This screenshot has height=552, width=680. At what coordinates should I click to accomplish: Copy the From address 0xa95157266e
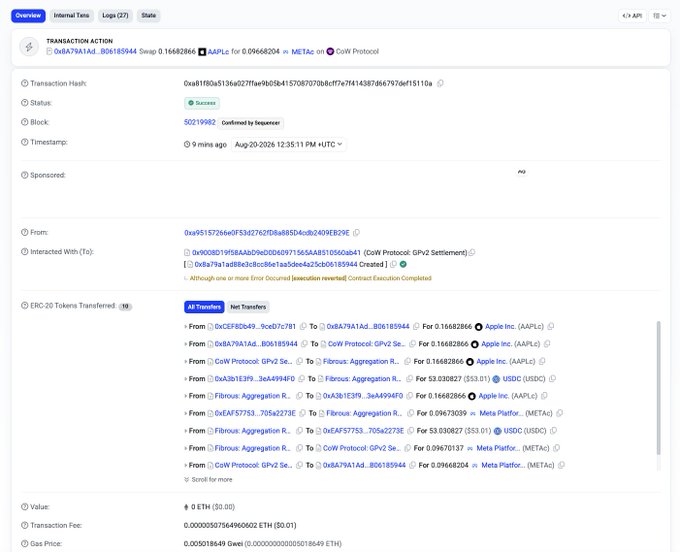click(356, 233)
